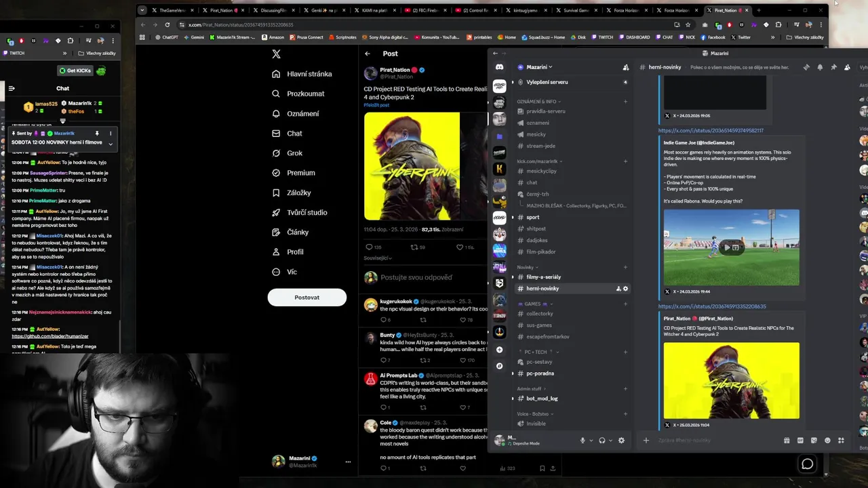This screenshot has height=488, width=868.
Task: Click the invite people icon beside Mazarini
Action: pyautogui.click(x=625, y=67)
